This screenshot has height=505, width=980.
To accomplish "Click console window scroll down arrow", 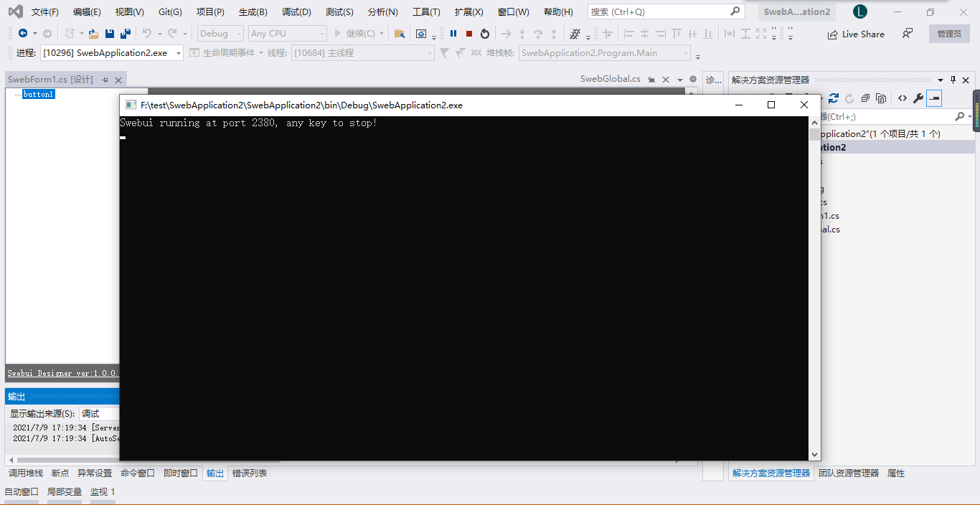I will pyautogui.click(x=814, y=455).
